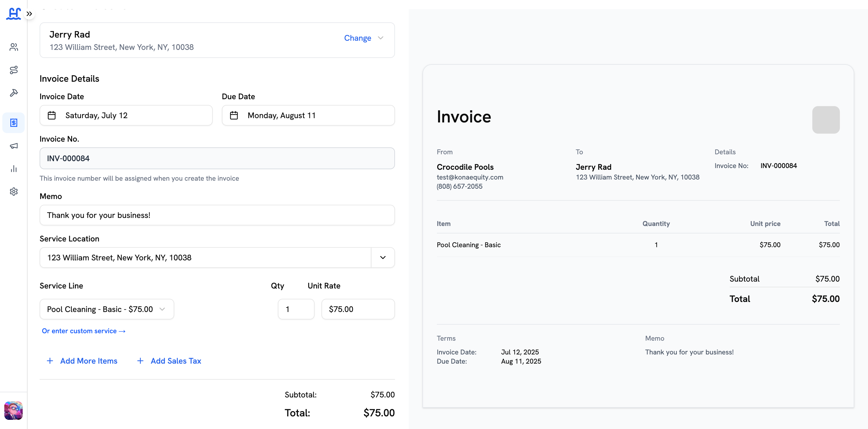Click the Memo text field
868x429 pixels.
click(217, 215)
